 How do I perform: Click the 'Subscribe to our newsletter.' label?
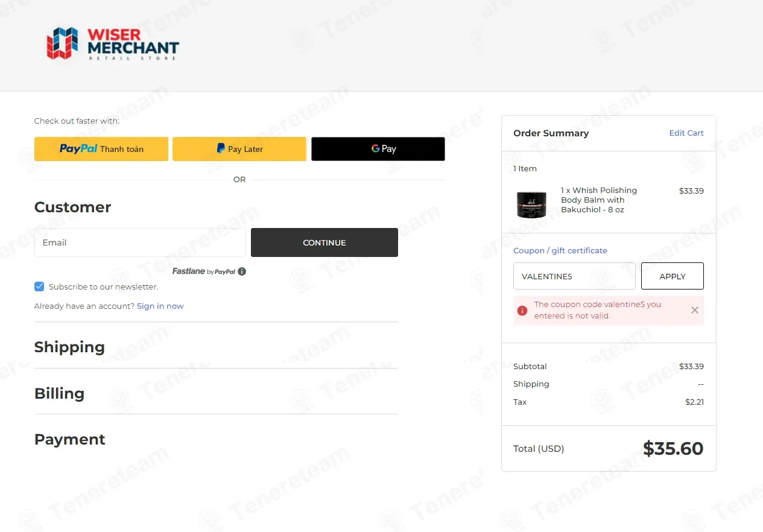[x=104, y=287]
